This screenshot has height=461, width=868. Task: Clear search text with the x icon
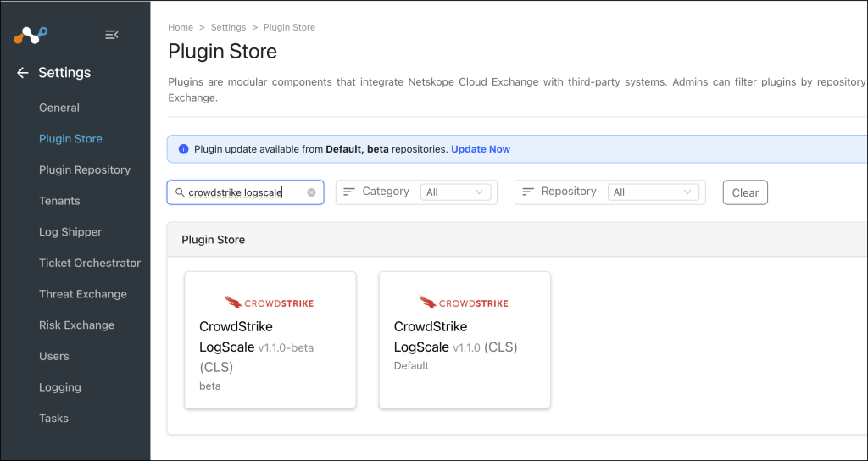tap(311, 192)
